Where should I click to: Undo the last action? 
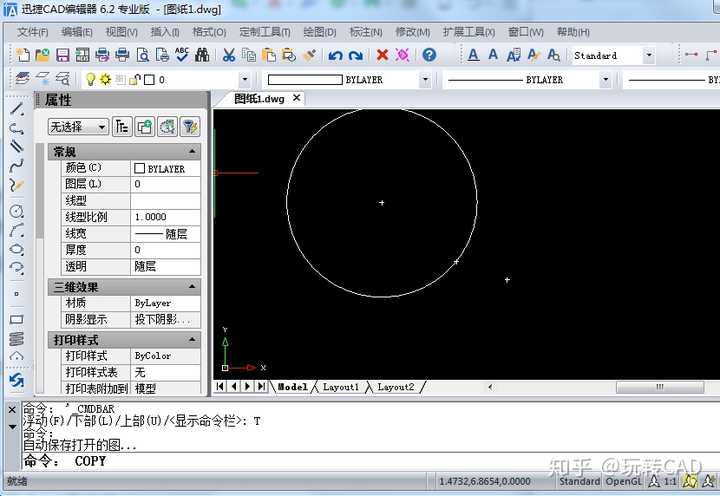coord(335,56)
